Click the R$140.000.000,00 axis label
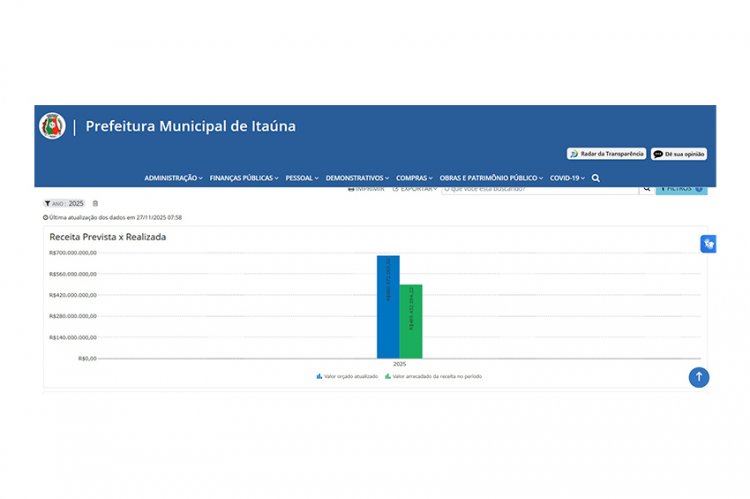Screen dimensions: 750x499 pyautogui.click(x=73, y=337)
